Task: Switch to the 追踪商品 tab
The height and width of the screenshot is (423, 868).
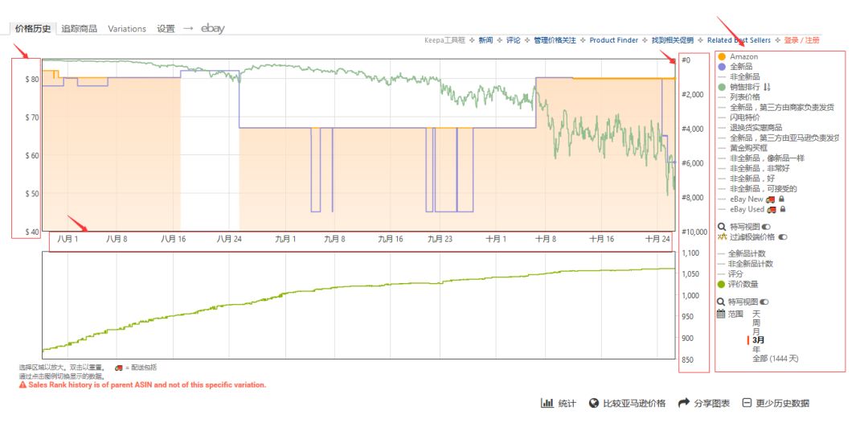Action: 79,29
